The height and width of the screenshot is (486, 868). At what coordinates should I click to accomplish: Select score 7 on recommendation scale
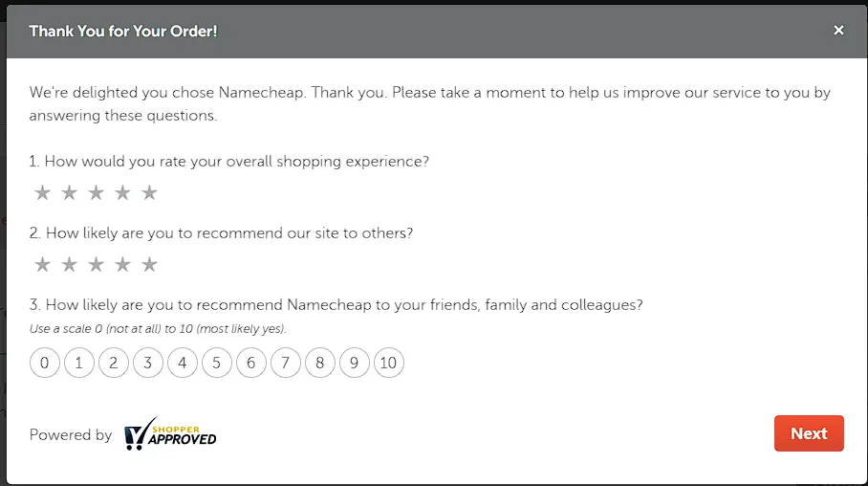[286, 363]
